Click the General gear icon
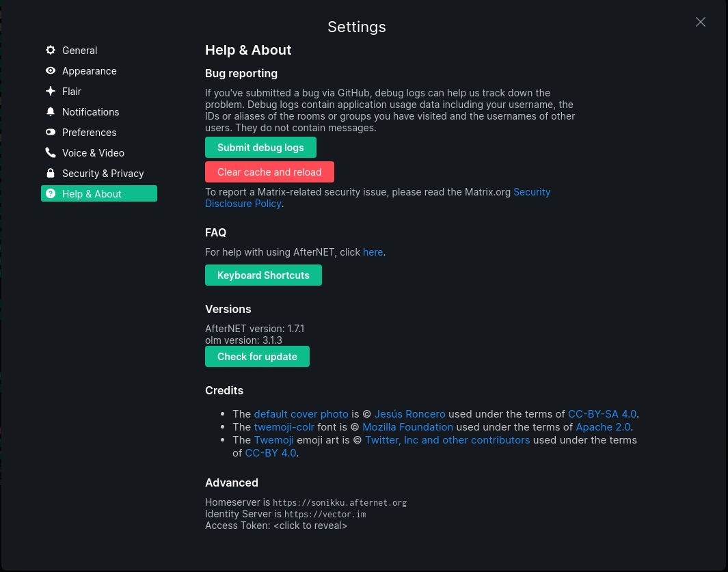Viewport: 728px width, 572px height. pyautogui.click(x=51, y=51)
